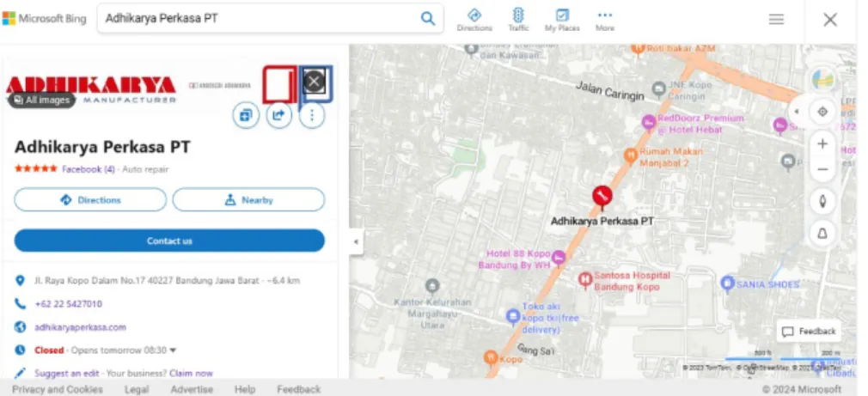Click the Claim now link
This screenshot has width=868, height=396.
[x=191, y=374]
